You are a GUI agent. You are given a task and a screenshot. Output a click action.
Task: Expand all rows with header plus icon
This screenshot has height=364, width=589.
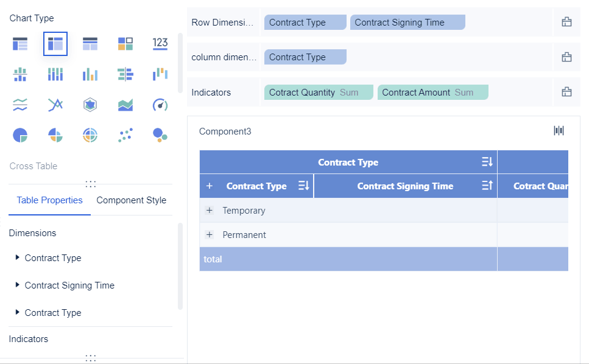(x=210, y=186)
